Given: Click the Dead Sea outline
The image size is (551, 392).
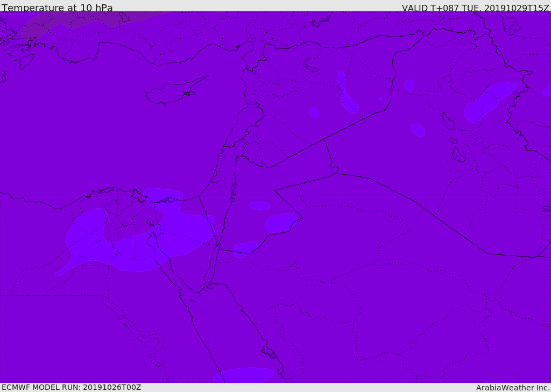Looking at the screenshot, I should point(234,190).
